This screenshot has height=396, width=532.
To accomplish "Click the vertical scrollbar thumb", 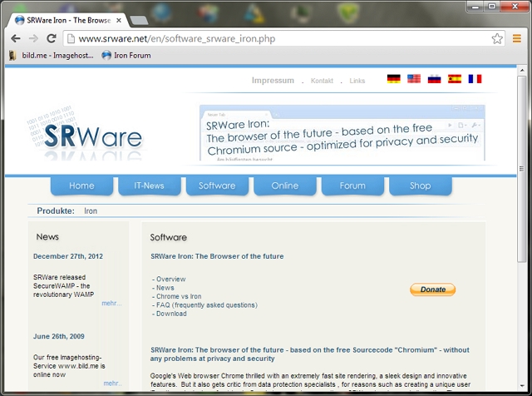I will pyautogui.click(x=522, y=169).
